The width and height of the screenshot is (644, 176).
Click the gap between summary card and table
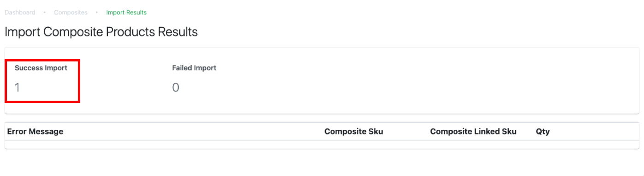pyautogui.click(x=322, y=118)
